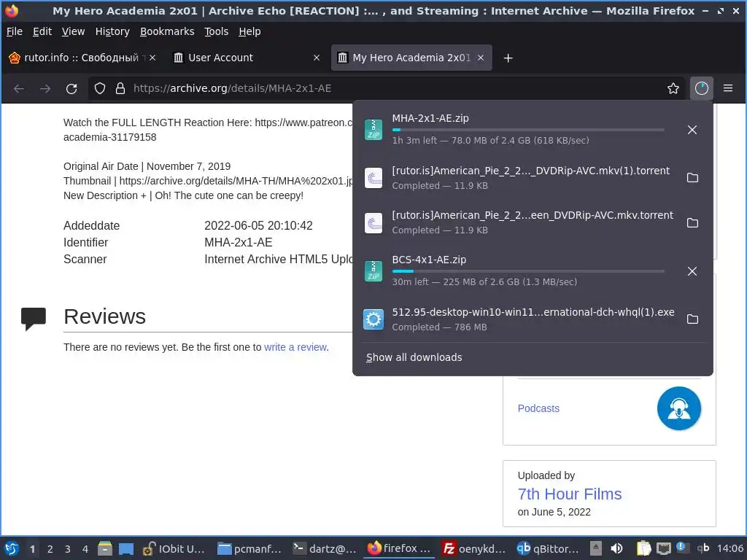The height and width of the screenshot is (560, 747).
Task: Click the torrent icon of DVDRip-AVC.mkv.torrent without (1)
Action: click(373, 223)
